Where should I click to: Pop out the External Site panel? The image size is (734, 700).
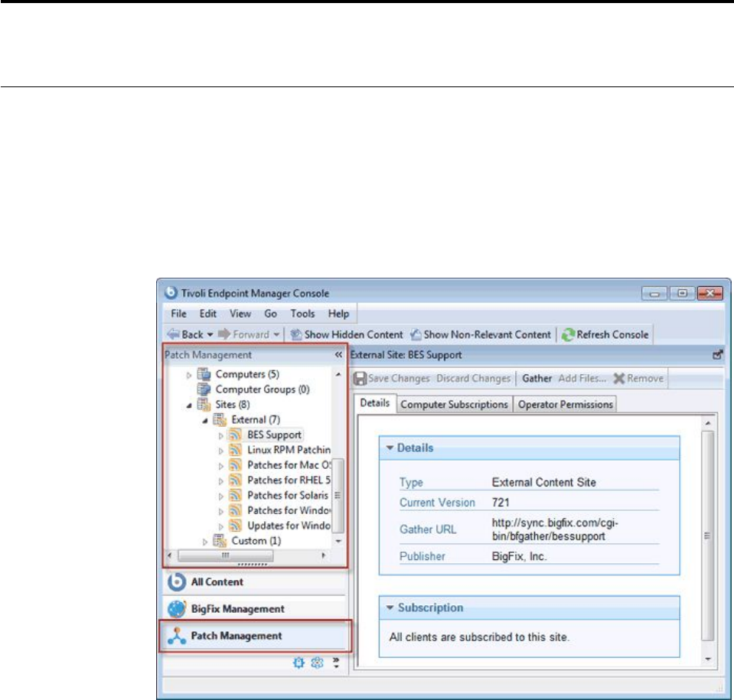pyautogui.click(x=718, y=355)
